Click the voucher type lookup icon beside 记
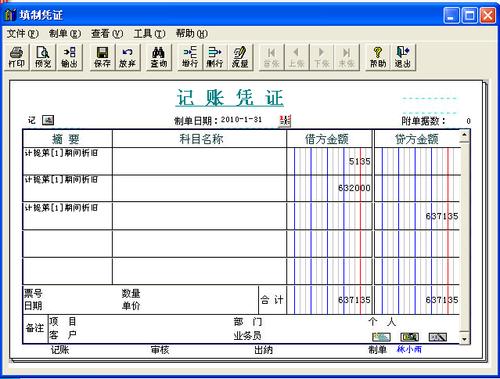Viewport: 500px width, 379px height. (x=48, y=120)
